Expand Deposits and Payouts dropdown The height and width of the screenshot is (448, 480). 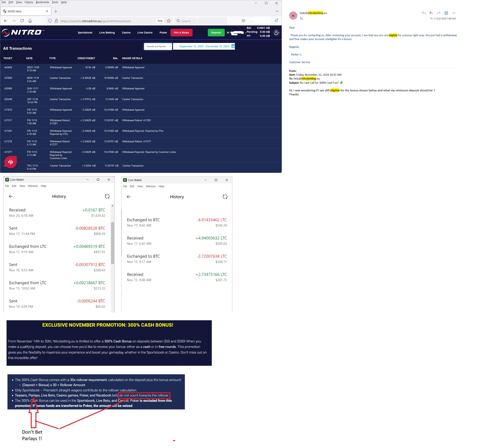[158, 46]
